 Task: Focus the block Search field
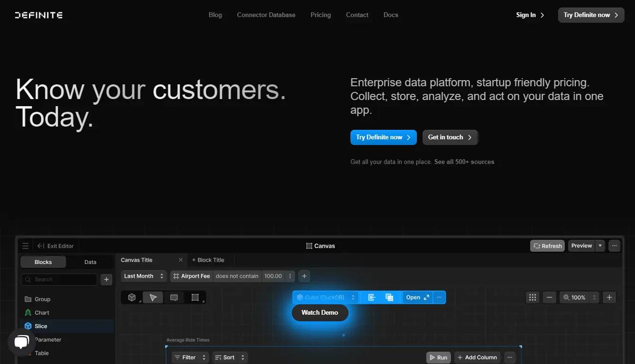(x=59, y=280)
